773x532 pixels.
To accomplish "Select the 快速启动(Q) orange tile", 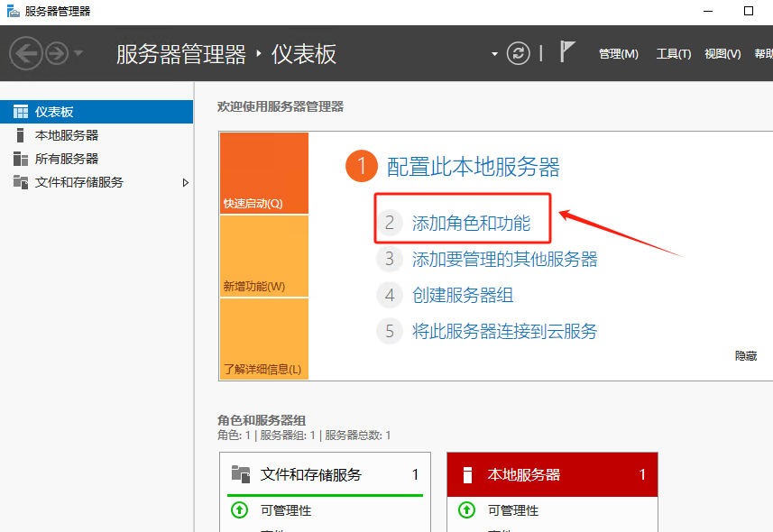I will [x=263, y=173].
